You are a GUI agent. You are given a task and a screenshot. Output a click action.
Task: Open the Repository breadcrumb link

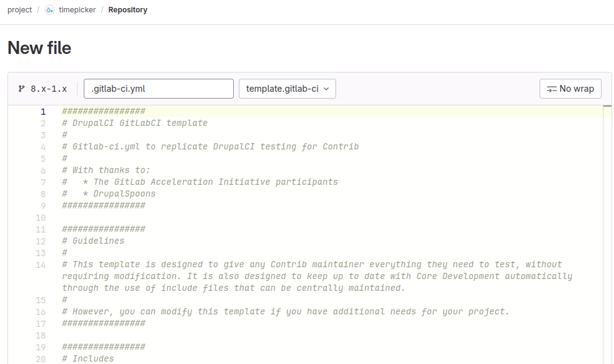128,10
